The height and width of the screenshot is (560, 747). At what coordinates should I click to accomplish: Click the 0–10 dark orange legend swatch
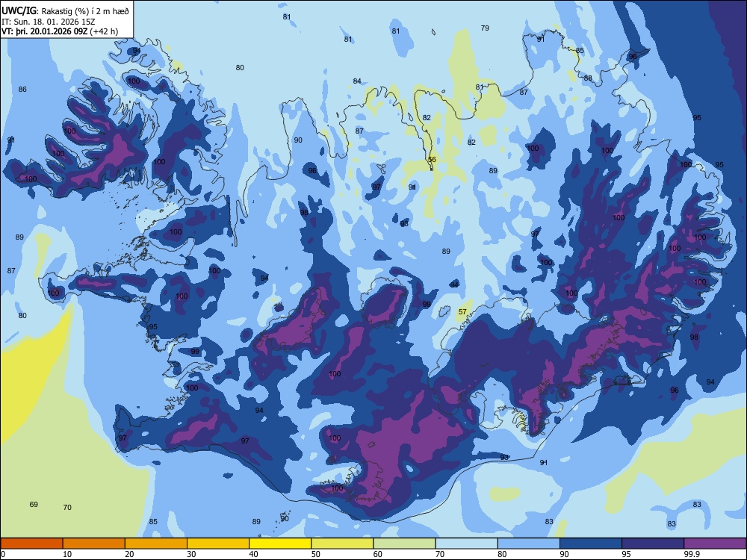pos(31,544)
